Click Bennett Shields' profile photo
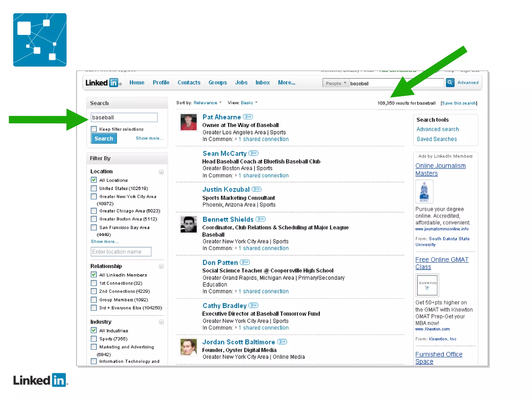Viewport: 532px width, 399px height. pyautogui.click(x=189, y=224)
